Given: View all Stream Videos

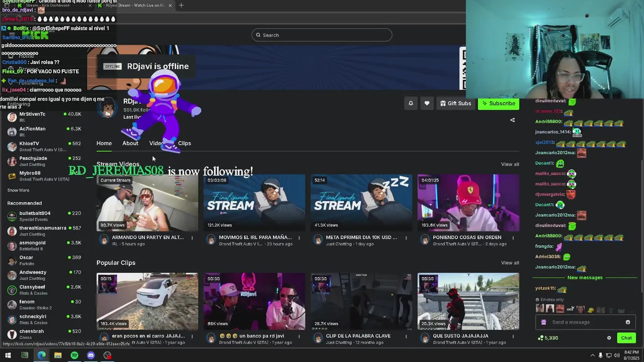Looking at the screenshot, I should coord(510,164).
